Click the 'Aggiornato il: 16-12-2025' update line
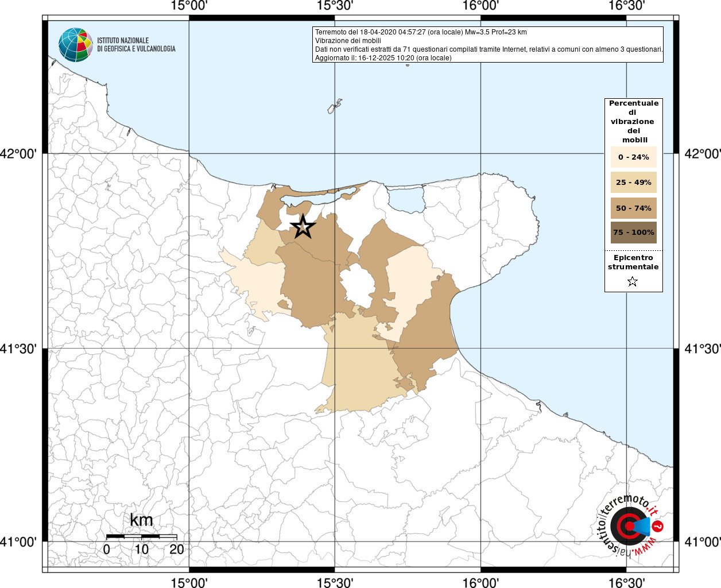This screenshot has width=721, height=588. tap(383, 58)
